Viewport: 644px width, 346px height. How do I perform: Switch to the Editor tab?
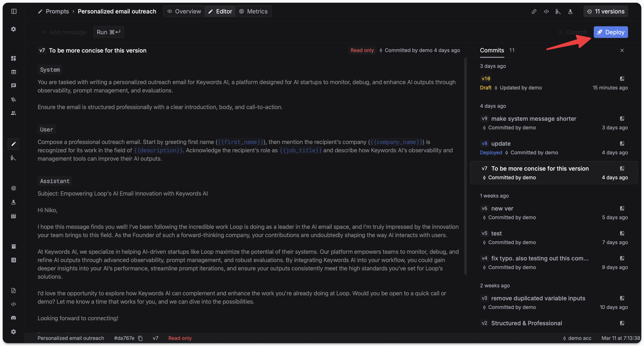point(220,11)
